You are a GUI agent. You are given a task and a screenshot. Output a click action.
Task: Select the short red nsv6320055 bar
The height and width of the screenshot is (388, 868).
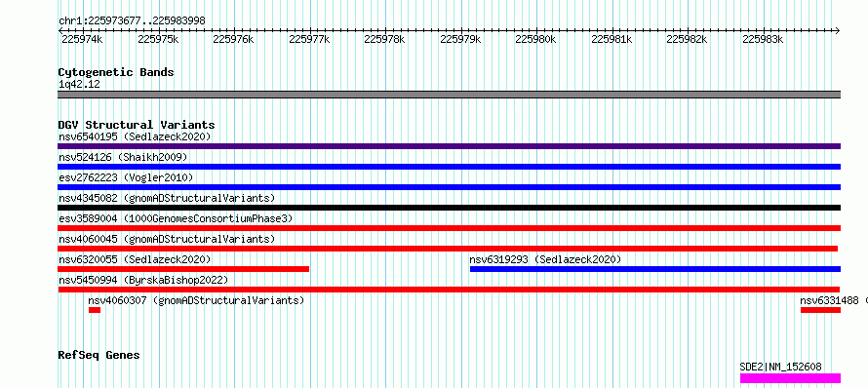[183, 269]
